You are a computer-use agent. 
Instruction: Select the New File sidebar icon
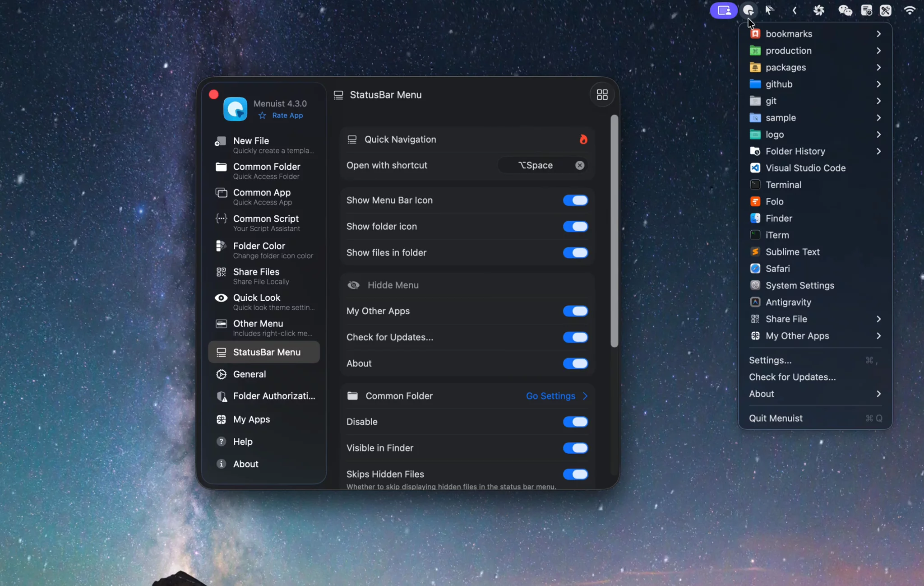click(220, 141)
